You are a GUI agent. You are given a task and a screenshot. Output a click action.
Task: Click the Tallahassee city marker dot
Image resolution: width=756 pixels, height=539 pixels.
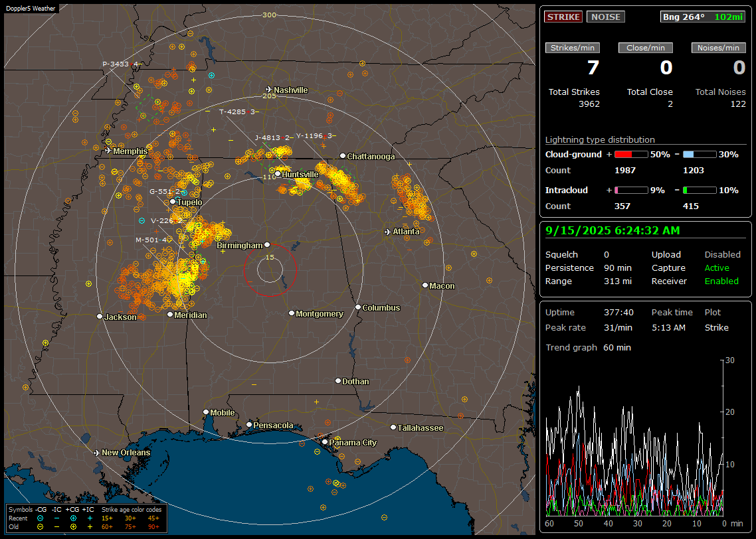(x=393, y=427)
